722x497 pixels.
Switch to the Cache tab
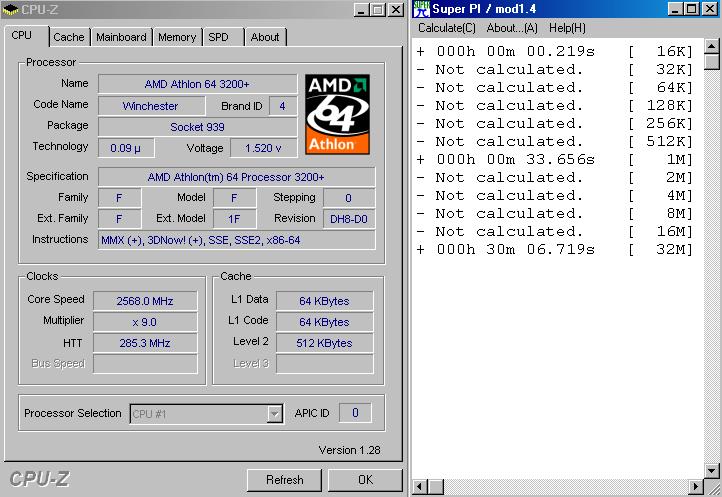click(x=69, y=37)
